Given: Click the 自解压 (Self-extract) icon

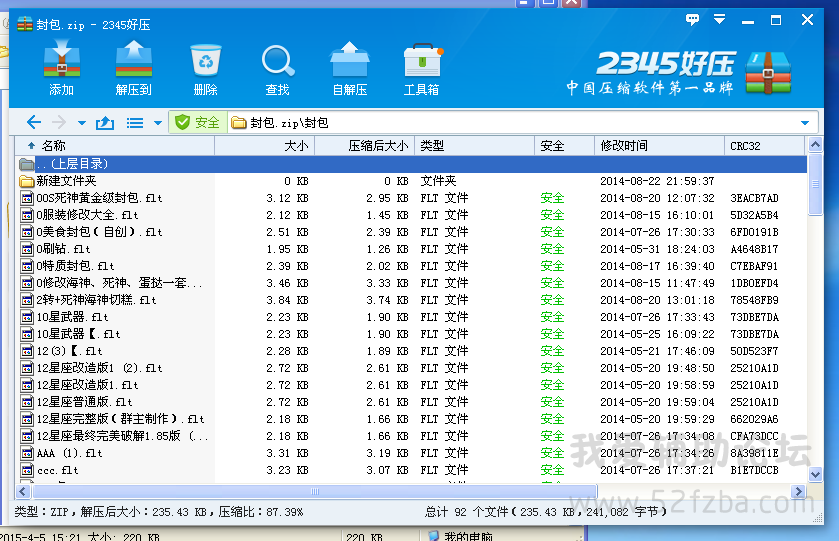Looking at the screenshot, I should point(349,68).
